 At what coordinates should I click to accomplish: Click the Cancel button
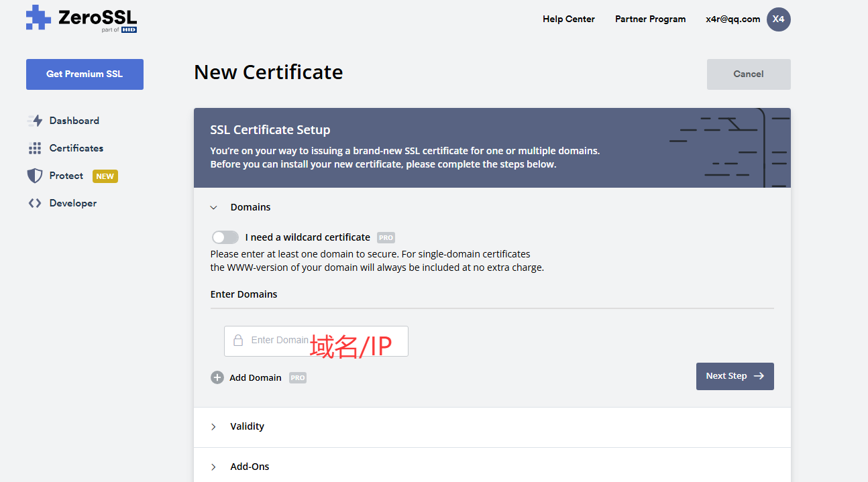click(749, 74)
